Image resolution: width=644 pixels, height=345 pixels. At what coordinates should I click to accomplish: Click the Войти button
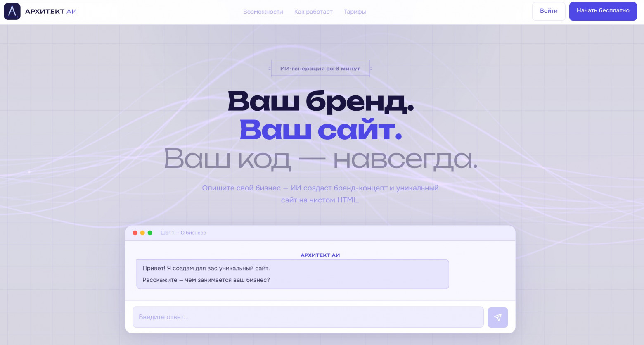(x=549, y=11)
